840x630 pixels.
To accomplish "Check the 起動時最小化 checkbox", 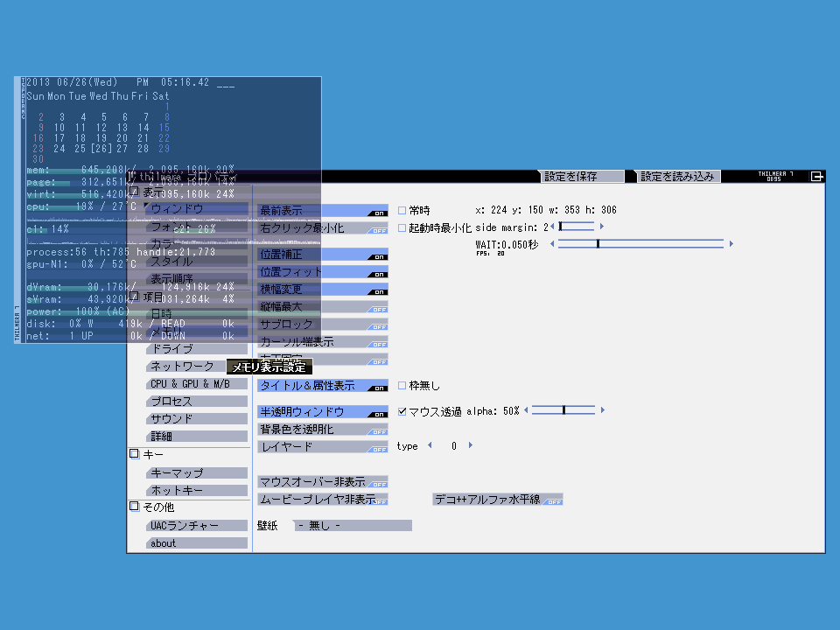I will point(402,228).
